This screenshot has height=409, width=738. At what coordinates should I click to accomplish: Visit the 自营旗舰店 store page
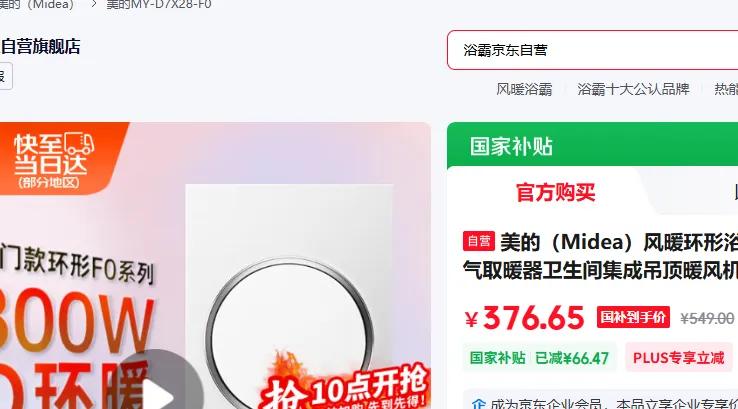click(40, 47)
